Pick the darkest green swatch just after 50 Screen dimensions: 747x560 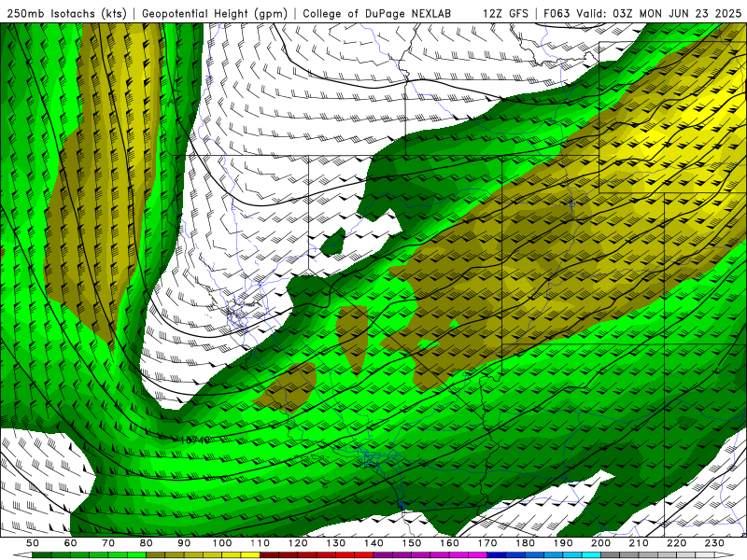click(x=42, y=555)
